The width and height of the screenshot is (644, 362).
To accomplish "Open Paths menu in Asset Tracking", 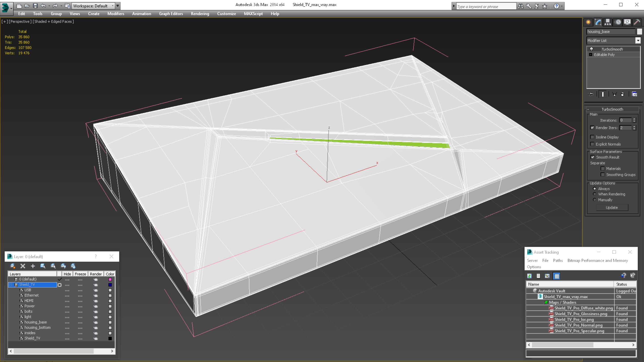I will (558, 260).
